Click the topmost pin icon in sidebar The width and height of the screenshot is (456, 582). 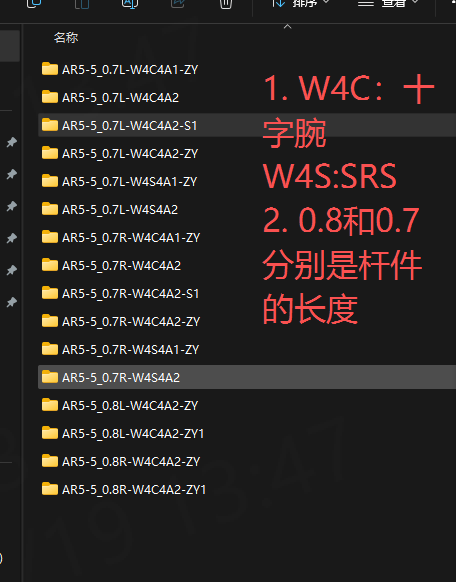pos(12,142)
